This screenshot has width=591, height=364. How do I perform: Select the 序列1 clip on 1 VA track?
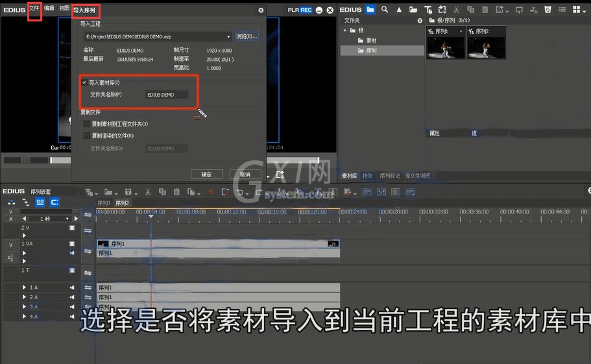pyautogui.click(x=218, y=244)
